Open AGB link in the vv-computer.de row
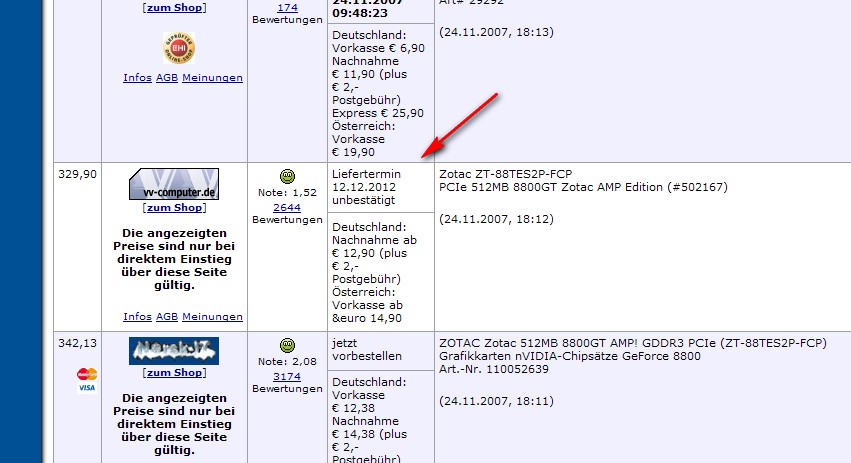Viewport: 851px width, 463px height. click(167, 316)
